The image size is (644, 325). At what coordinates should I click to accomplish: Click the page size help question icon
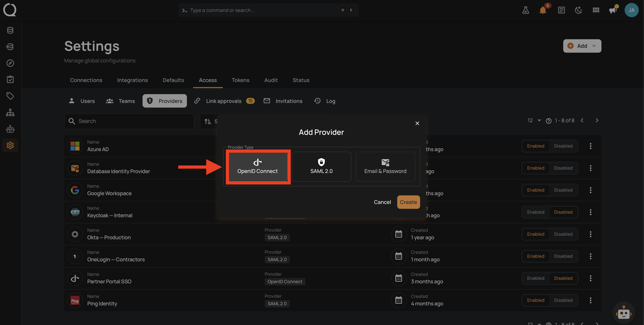coord(548,121)
